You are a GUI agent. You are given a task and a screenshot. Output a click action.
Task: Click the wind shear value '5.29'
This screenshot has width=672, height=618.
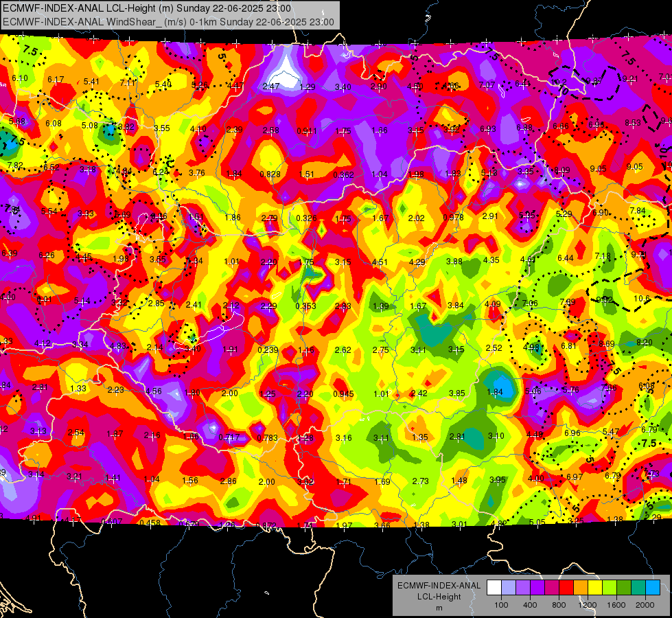(564, 214)
